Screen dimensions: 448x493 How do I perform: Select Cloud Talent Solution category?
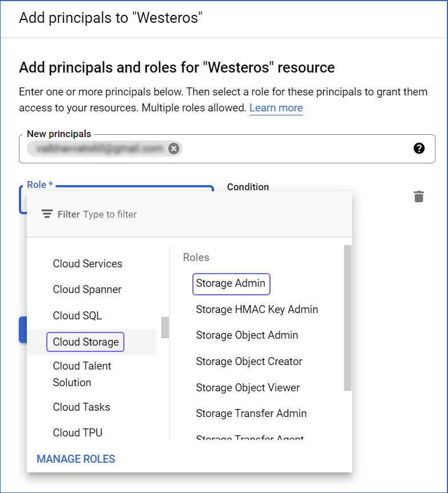[x=82, y=374]
